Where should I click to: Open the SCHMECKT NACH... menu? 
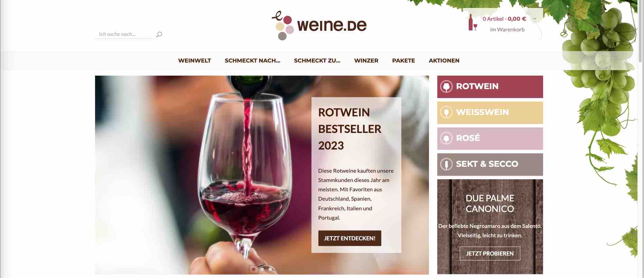click(x=252, y=60)
